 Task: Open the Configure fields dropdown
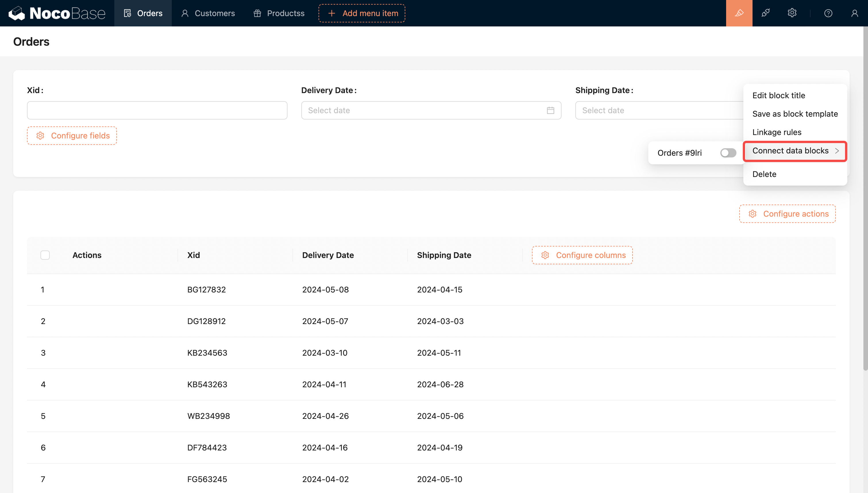point(72,136)
